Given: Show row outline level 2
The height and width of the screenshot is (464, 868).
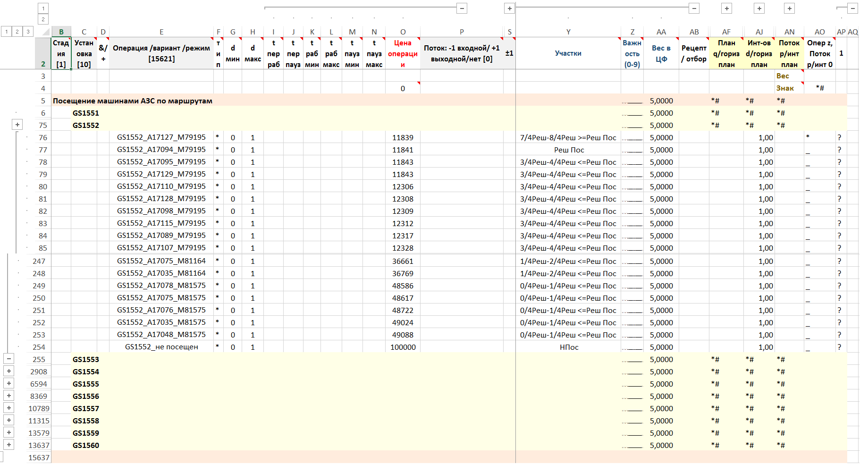Looking at the screenshot, I should click(x=17, y=32).
